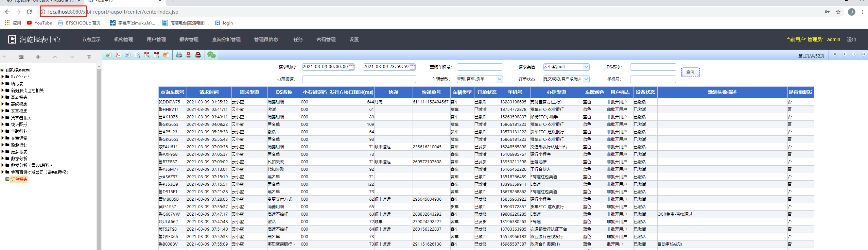Share report via WeChat icon
The width and height of the screenshot is (868, 250).
(x=211, y=55)
